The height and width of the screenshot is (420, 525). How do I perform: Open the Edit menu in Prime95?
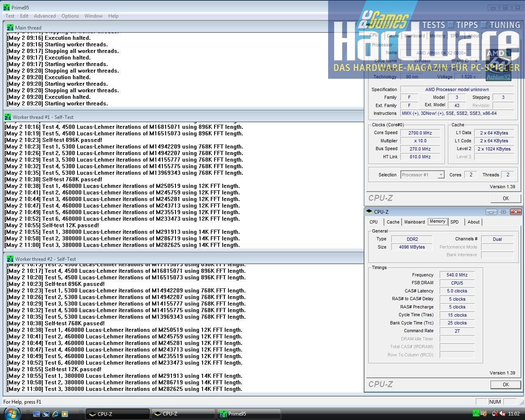pyautogui.click(x=24, y=16)
